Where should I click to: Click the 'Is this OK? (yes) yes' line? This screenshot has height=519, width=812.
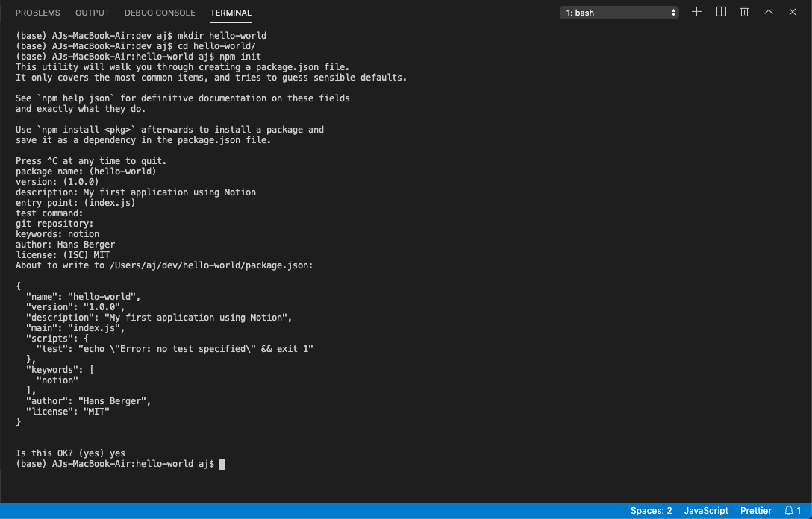point(70,453)
